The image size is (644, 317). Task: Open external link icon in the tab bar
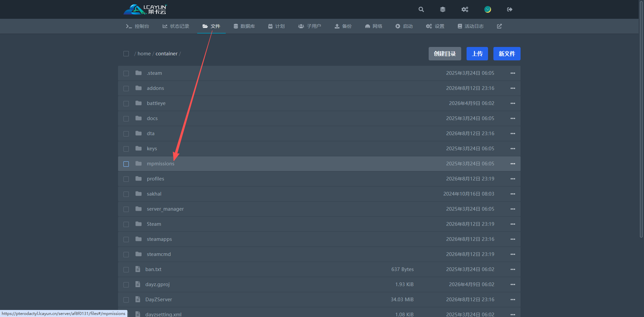(x=499, y=26)
